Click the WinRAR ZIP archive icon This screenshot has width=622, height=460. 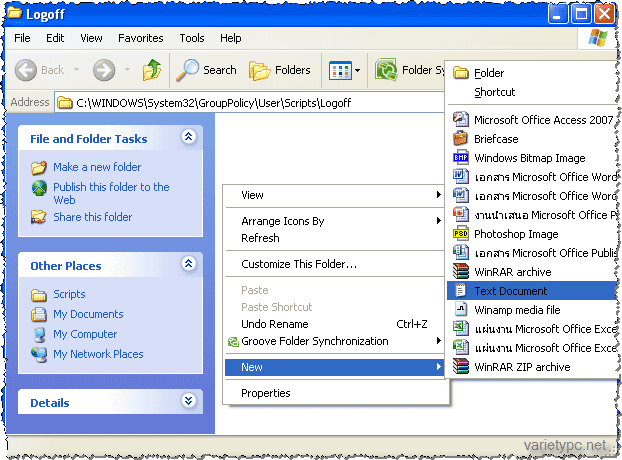(461, 366)
